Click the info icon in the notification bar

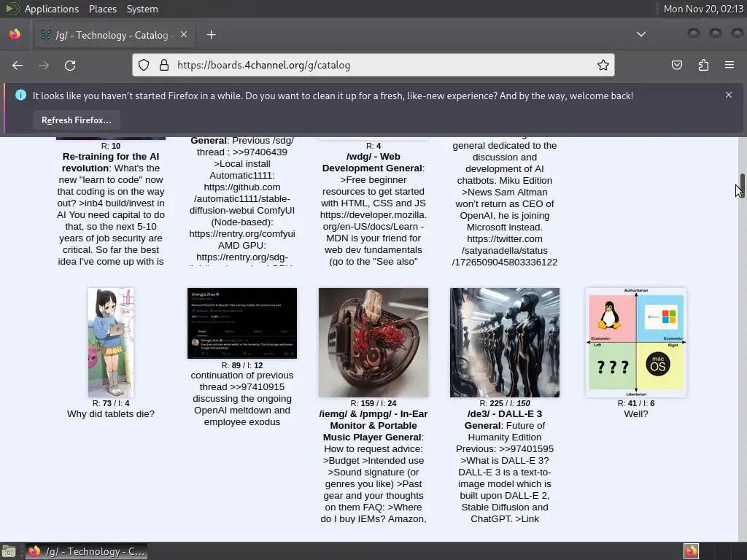[20, 96]
